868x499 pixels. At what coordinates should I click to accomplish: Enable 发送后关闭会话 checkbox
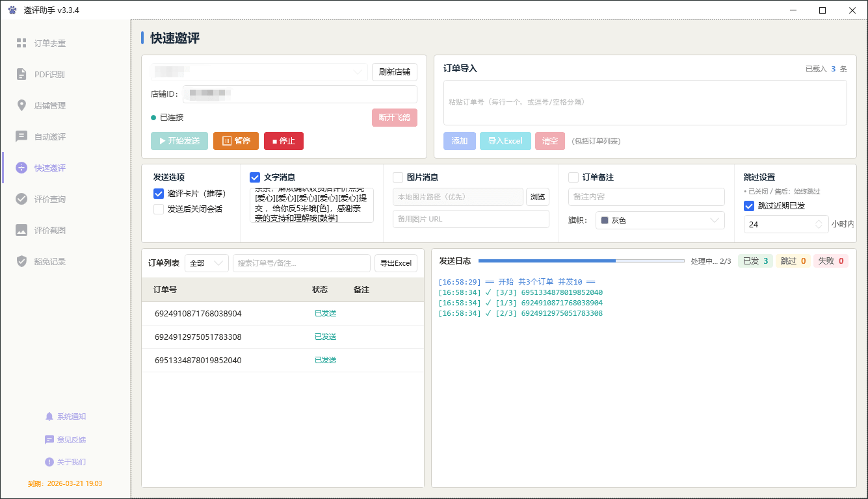tap(159, 209)
